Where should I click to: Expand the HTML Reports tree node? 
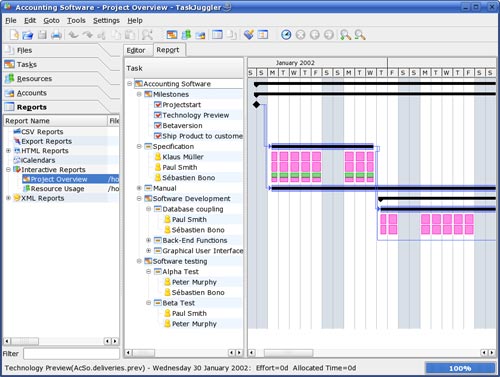click(8, 151)
